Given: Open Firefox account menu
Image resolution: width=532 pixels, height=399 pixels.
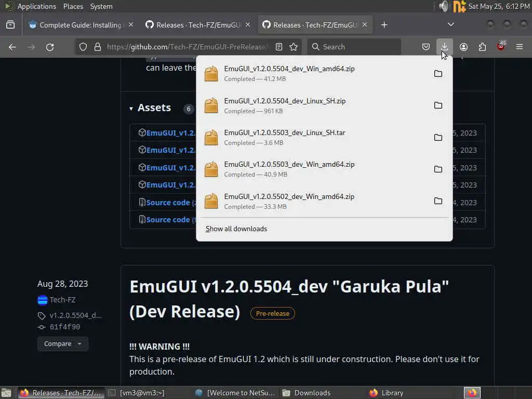Looking at the screenshot, I should click(463, 47).
